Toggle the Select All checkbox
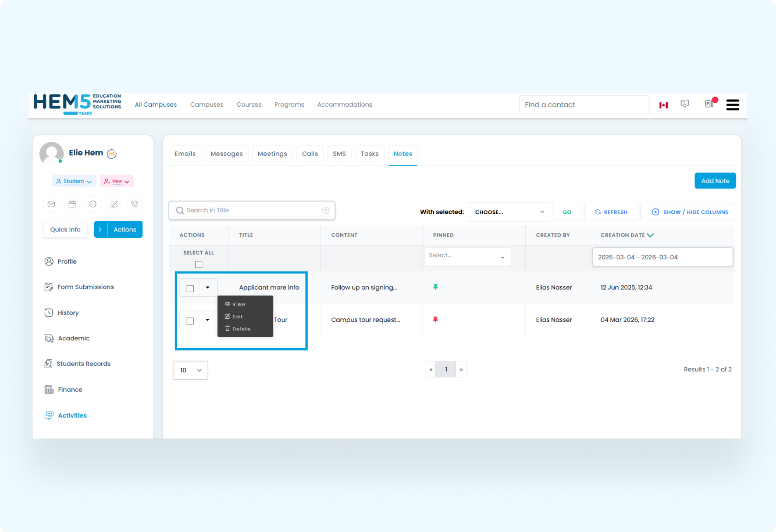776x532 pixels. pos(199,264)
